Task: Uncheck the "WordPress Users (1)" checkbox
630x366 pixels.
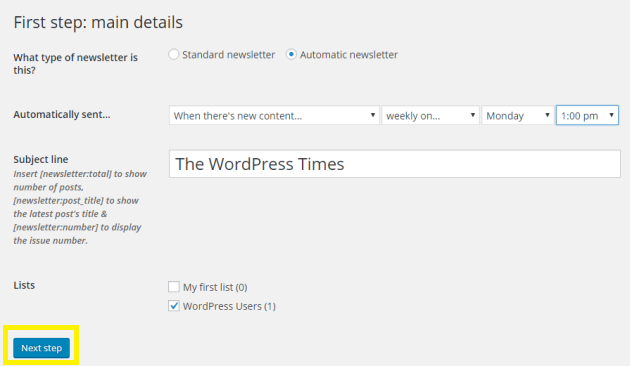Action: point(174,306)
